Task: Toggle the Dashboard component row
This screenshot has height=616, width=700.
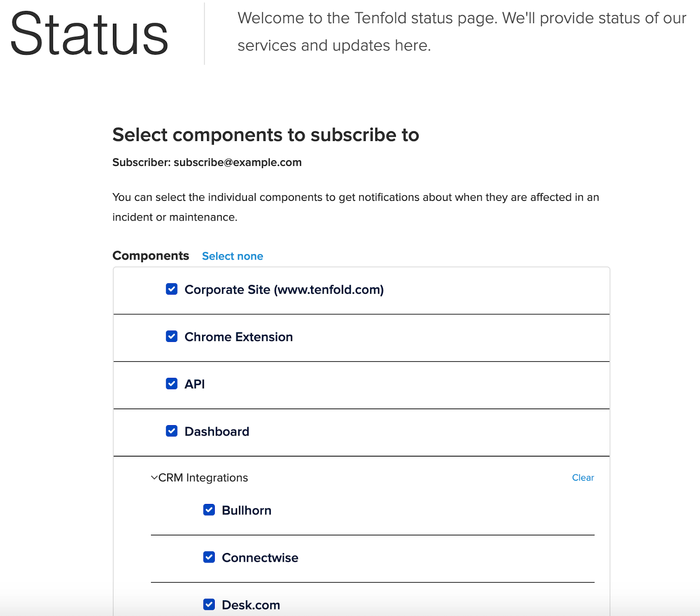Action: [217, 431]
